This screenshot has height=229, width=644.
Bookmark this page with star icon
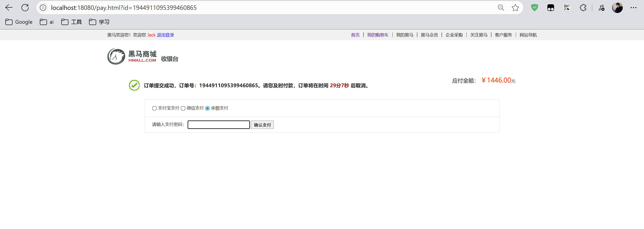[x=515, y=8]
